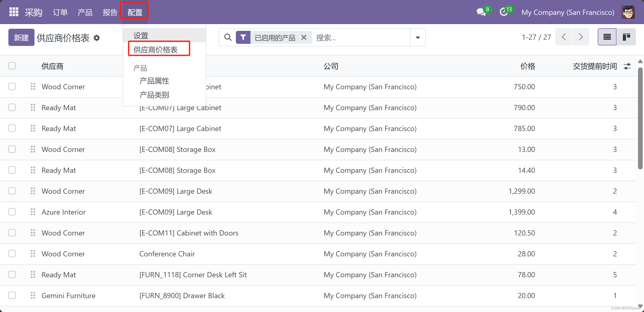The image size is (644, 312).
Task: Open the company switcher My Company (San Francisco)
Action: point(568,12)
